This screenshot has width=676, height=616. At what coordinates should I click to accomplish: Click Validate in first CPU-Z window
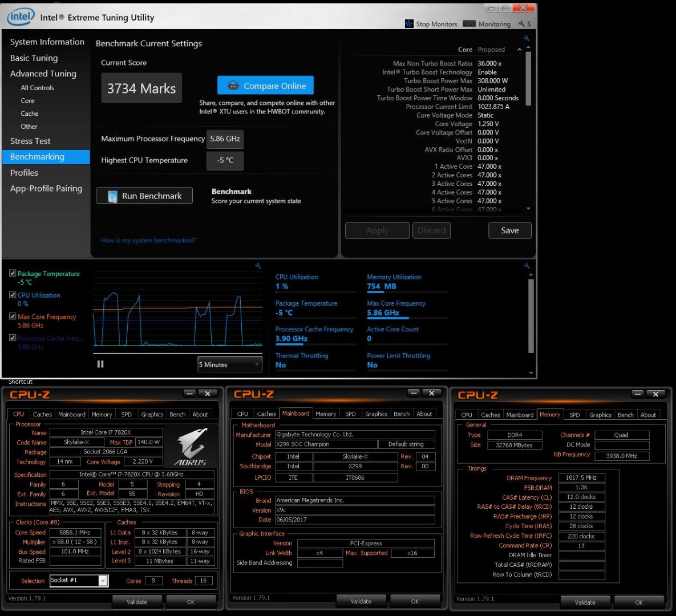(x=137, y=602)
